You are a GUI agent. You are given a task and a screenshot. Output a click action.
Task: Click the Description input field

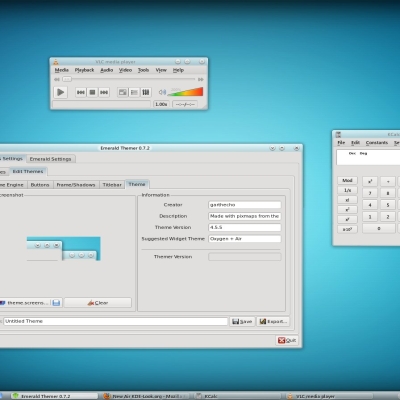(x=245, y=216)
